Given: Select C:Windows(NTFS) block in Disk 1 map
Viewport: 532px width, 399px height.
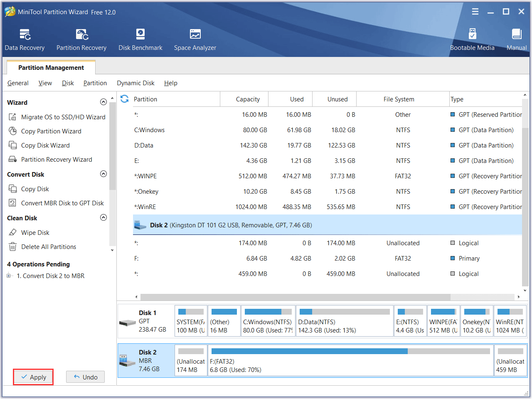Looking at the screenshot, I should click(x=268, y=321).
